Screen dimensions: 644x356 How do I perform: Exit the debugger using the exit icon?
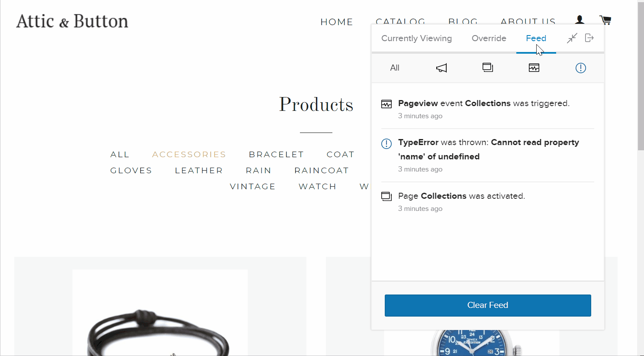(x=589, y=38)
